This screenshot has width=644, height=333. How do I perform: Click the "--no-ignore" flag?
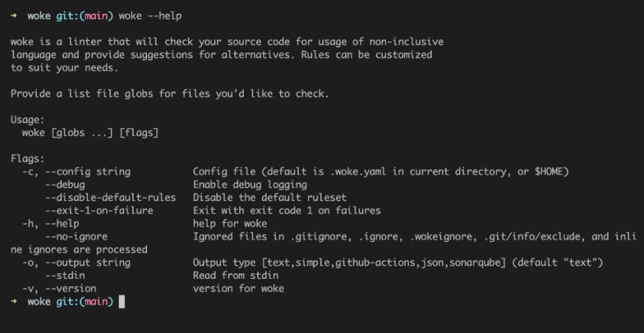(x=76, y=236)
